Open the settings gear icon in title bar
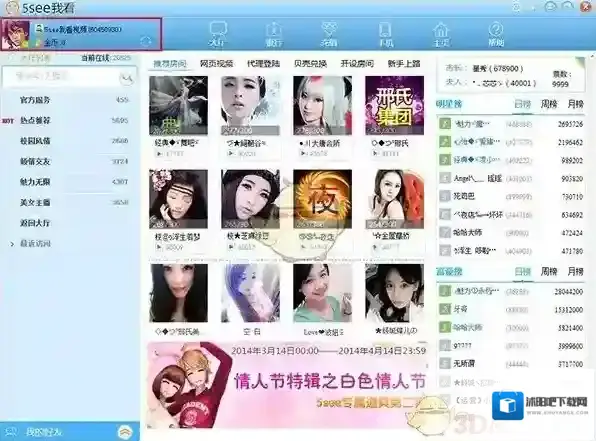This screenshot has height=441, width=596. [516, 6]
